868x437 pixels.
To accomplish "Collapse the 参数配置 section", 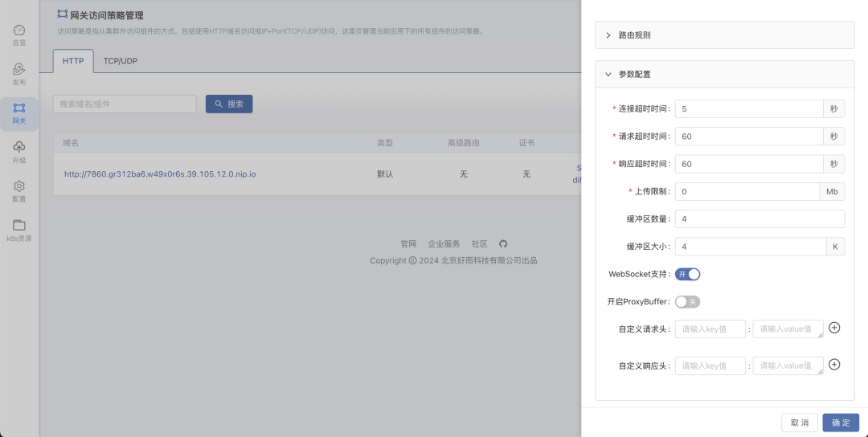I will pyautogui.click(x=634, y=74).
